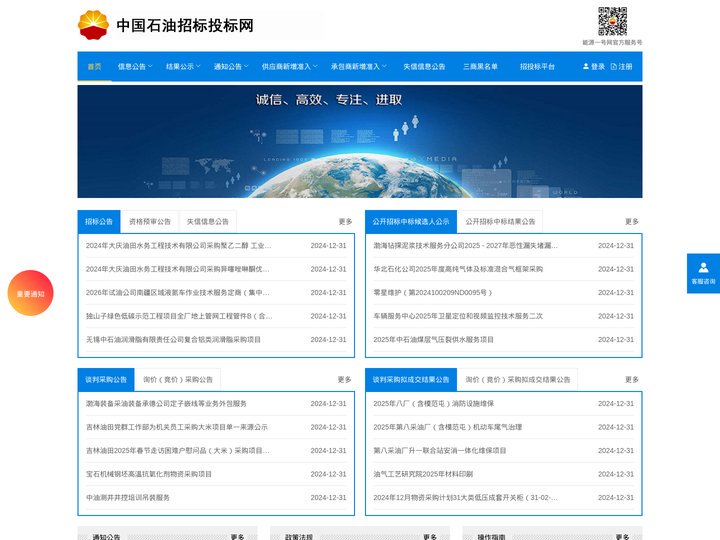Open 2025年八厂（含模范屯）消防设施维保
This screenshot has height=540, width=720.
[x=433, y=404]
